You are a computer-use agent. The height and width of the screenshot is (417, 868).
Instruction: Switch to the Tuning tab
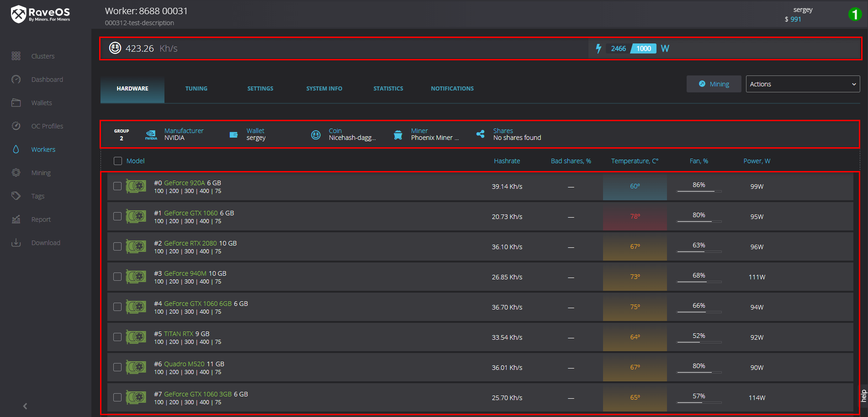tap(196, 89)
